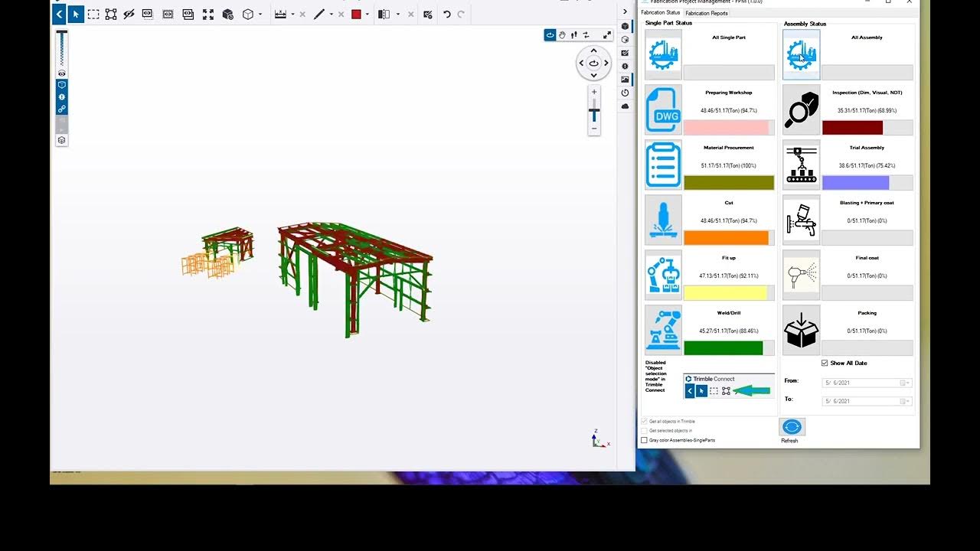Activate the object selection mode icon

(x=111, y=14)
